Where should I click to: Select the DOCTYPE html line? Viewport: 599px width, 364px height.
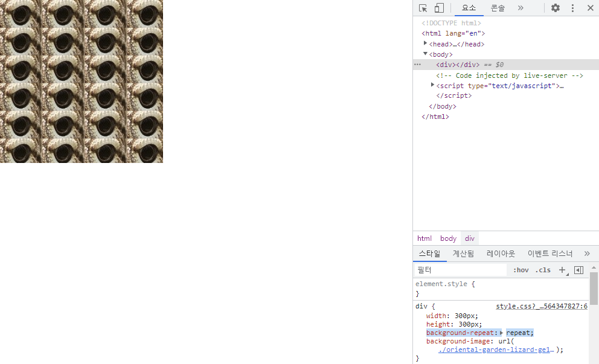click(x=451, y=23)
